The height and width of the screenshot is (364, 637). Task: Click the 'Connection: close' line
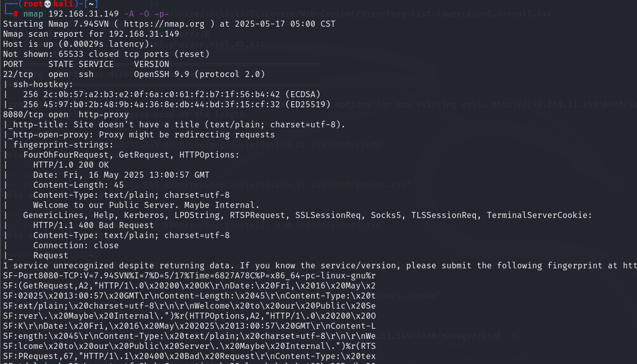[76, 245]
